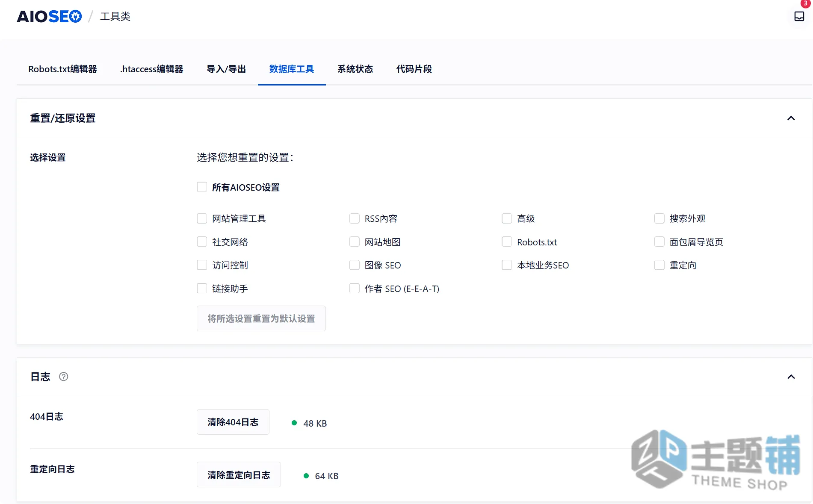The height and width of the screenshot is (504, 813).
Task: Tick the 链接助手 checkbox
Action: 202,289
